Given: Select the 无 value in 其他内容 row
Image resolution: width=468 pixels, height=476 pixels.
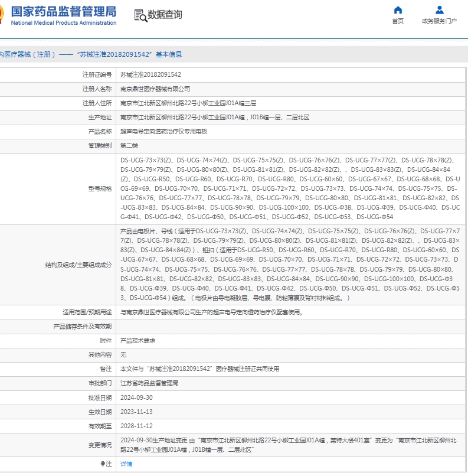Looking at the screenshot, I should coord(123,354).
